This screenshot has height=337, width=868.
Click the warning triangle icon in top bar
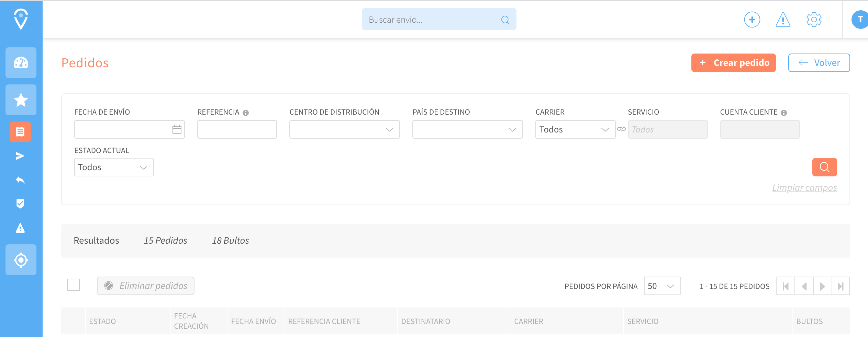[783, 20]
